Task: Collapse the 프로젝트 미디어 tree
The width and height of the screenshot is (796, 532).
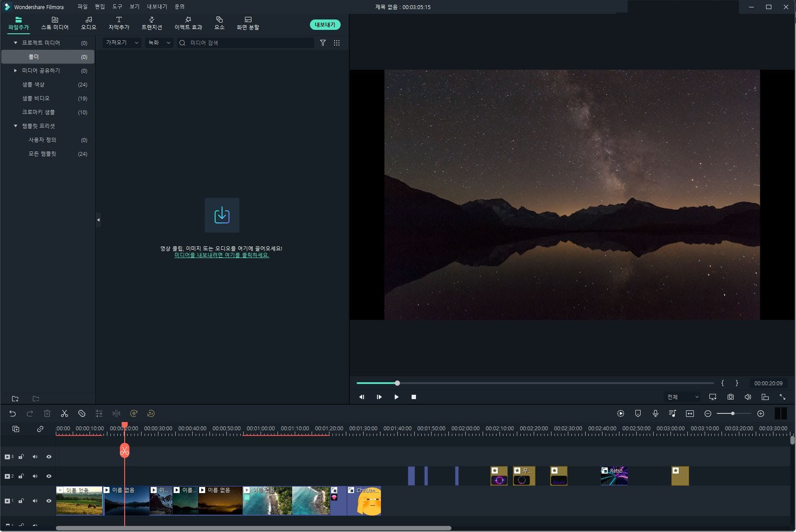Action: (16, 43)
